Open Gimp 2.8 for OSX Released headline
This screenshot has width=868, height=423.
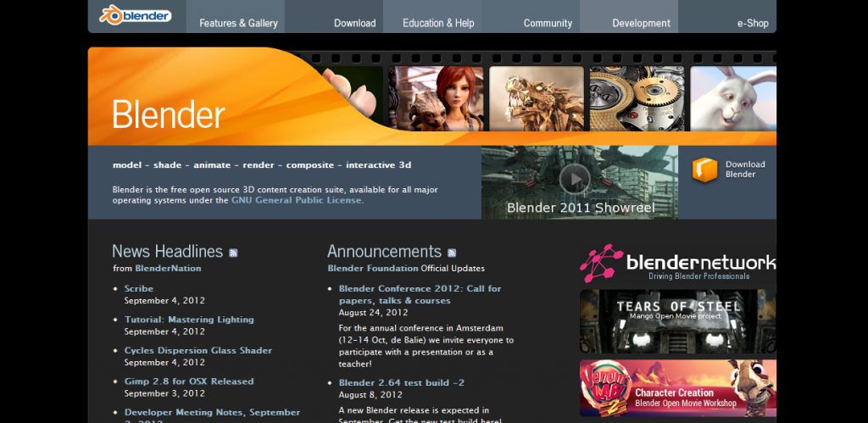click(x=189, y=381)
